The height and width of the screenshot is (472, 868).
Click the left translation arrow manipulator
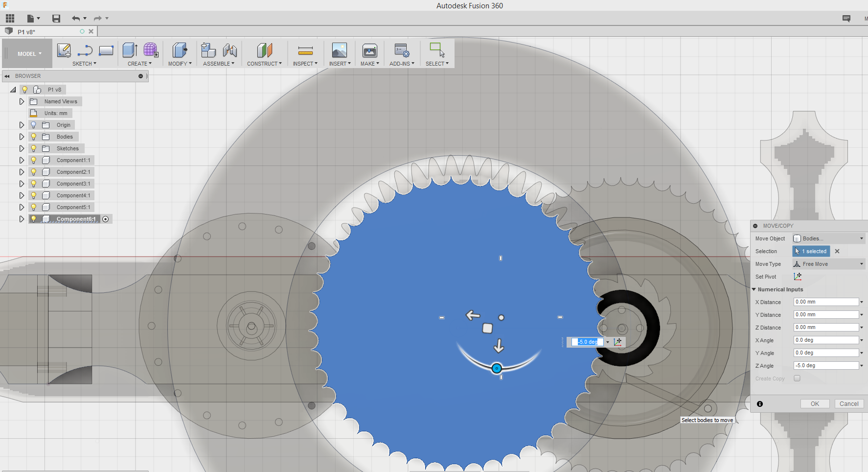pos(473,315)
